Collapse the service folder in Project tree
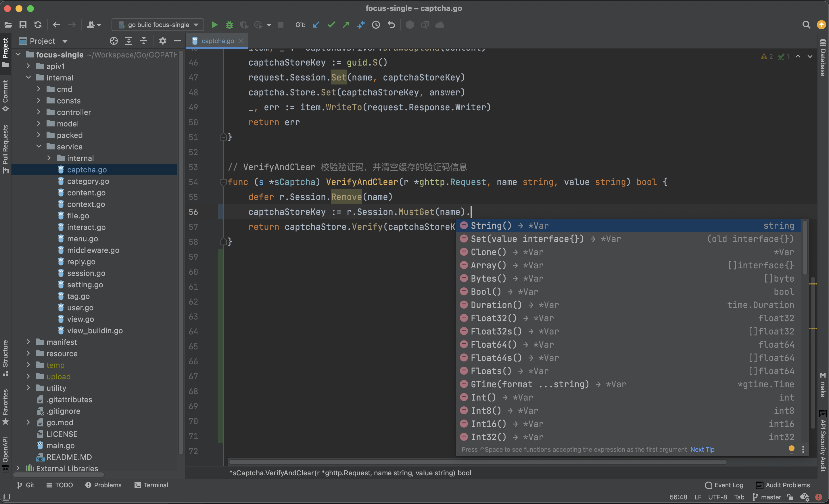Screen dimensions: 829x504 point(39,147)
